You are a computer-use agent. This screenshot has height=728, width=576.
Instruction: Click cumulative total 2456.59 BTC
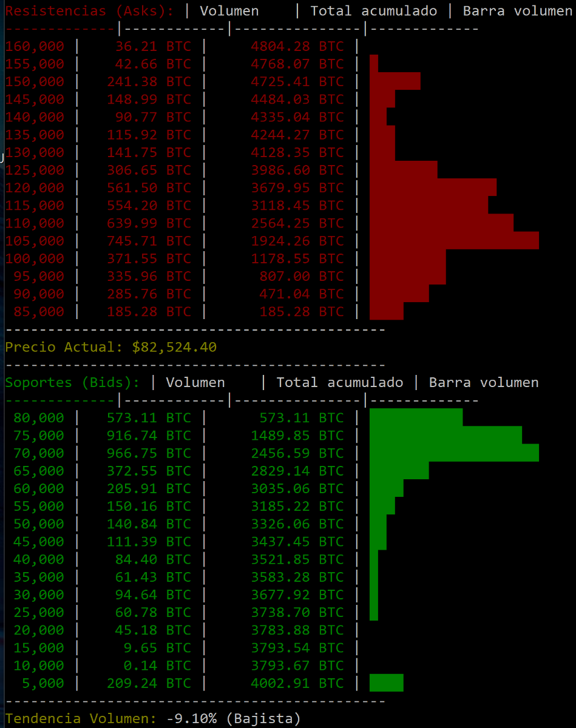coord(297,453)
